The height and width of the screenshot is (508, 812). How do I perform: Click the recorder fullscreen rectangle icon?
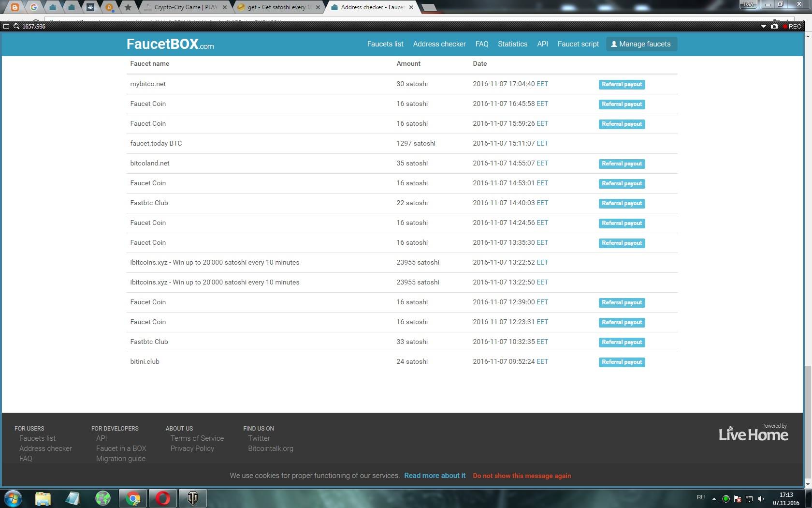6,26
